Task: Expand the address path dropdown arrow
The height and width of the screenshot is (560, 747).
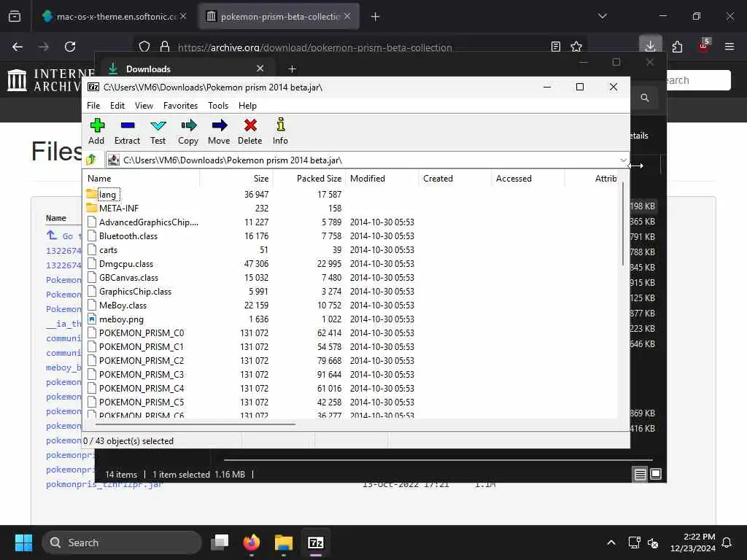Action: click(x=623, y=160)
